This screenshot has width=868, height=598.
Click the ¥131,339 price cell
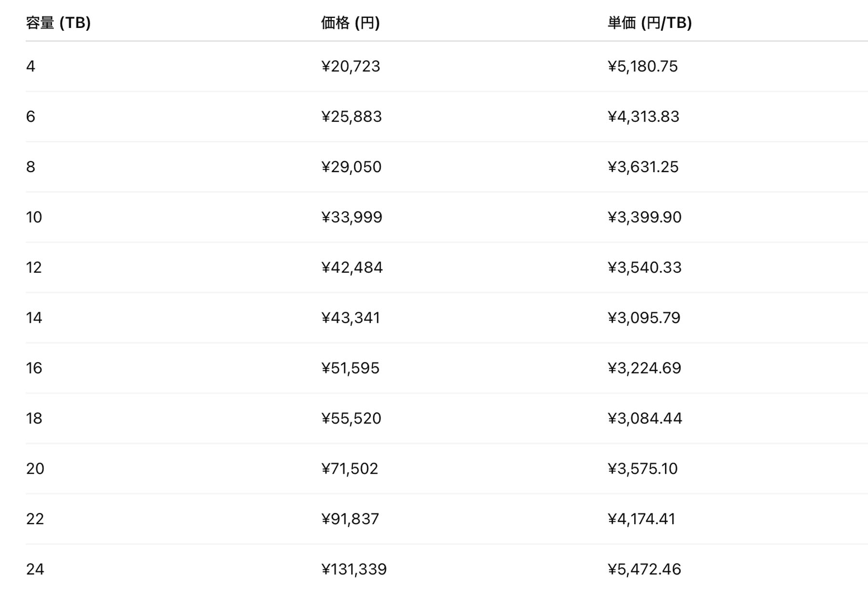[354, 569]
